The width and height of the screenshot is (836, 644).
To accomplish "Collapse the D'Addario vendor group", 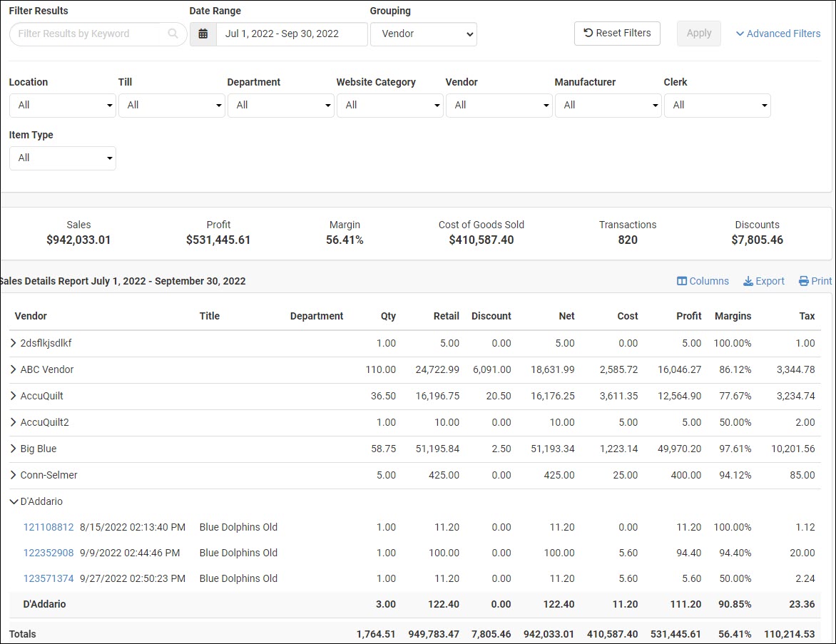I will 14,501.
